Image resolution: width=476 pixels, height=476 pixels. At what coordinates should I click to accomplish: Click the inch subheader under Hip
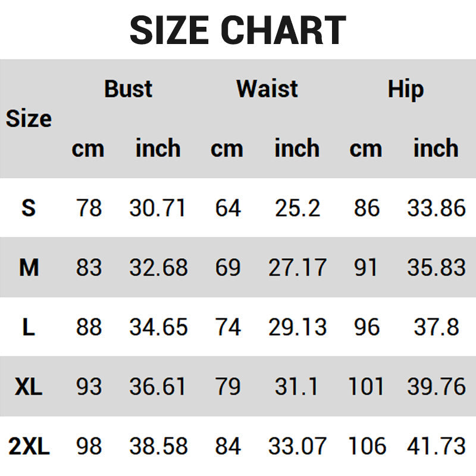click(436, 149)
